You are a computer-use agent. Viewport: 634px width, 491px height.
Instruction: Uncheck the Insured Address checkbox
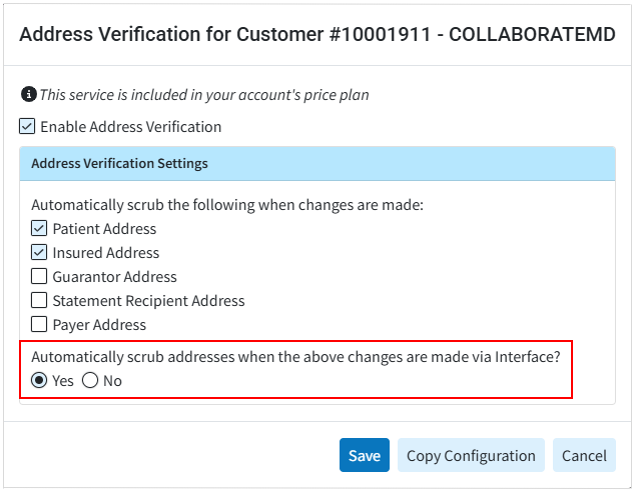(x=40, y=253)
